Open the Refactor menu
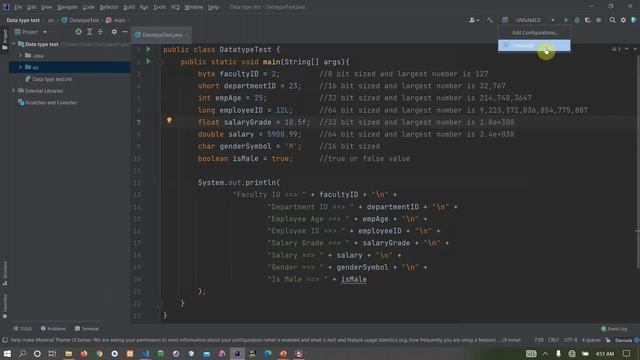Screen dimensions: 640x360 click(109, 7)
